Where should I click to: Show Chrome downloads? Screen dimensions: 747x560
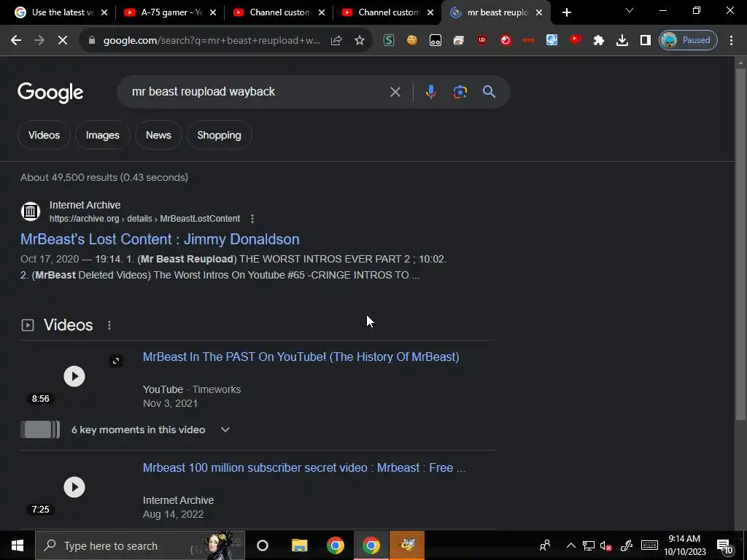click(x=622, y=41)
